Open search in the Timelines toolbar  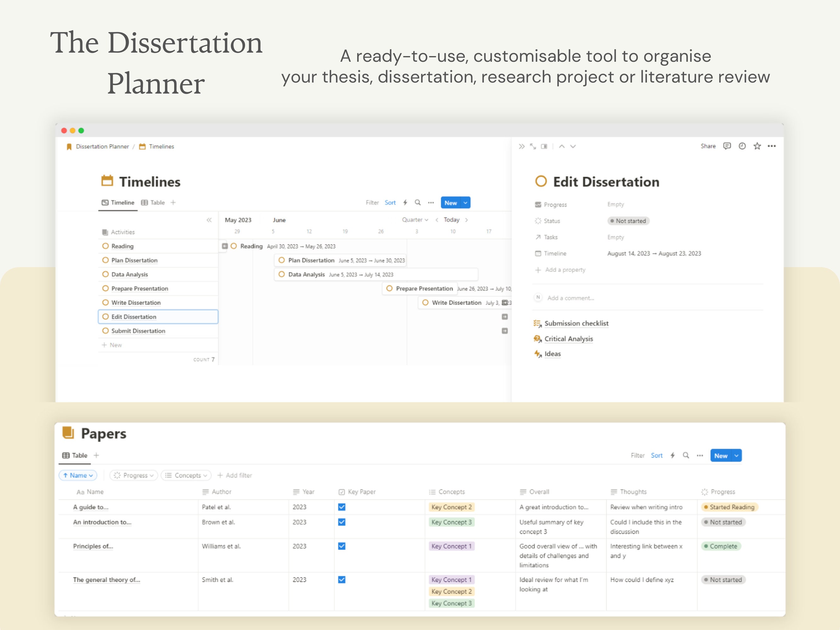[418, 203]
